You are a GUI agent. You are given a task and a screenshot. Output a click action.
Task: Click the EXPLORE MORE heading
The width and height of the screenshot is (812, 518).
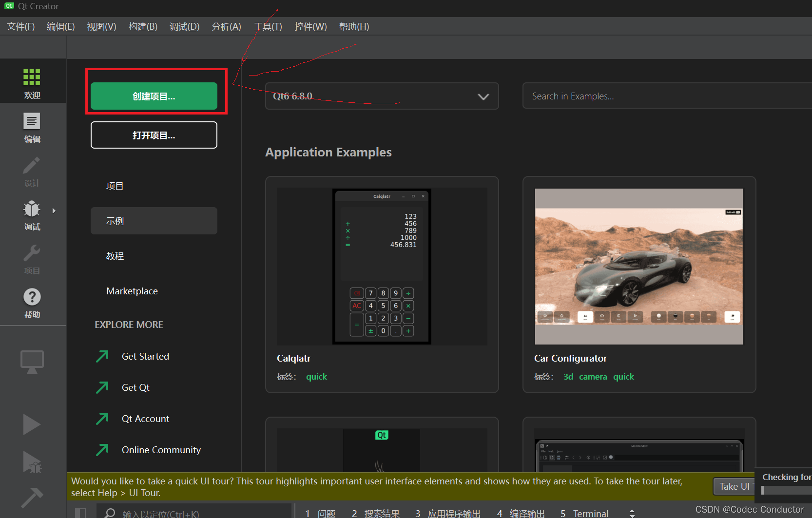tap(129, 325)
